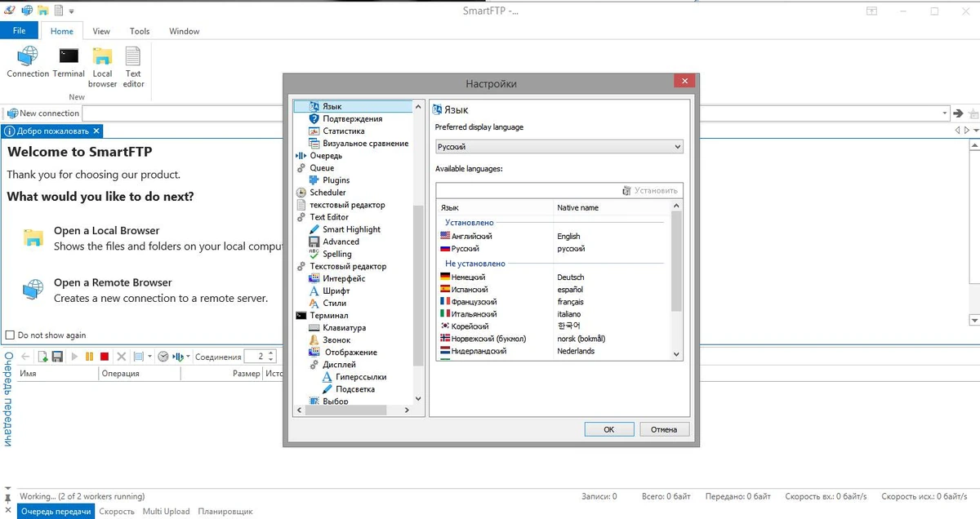Close the Добро пожаловать tab

point(96,131)
